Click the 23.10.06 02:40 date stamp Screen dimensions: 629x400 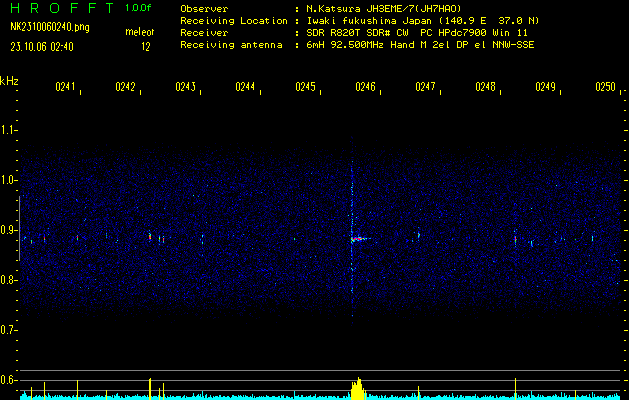[x=42, y=46]
